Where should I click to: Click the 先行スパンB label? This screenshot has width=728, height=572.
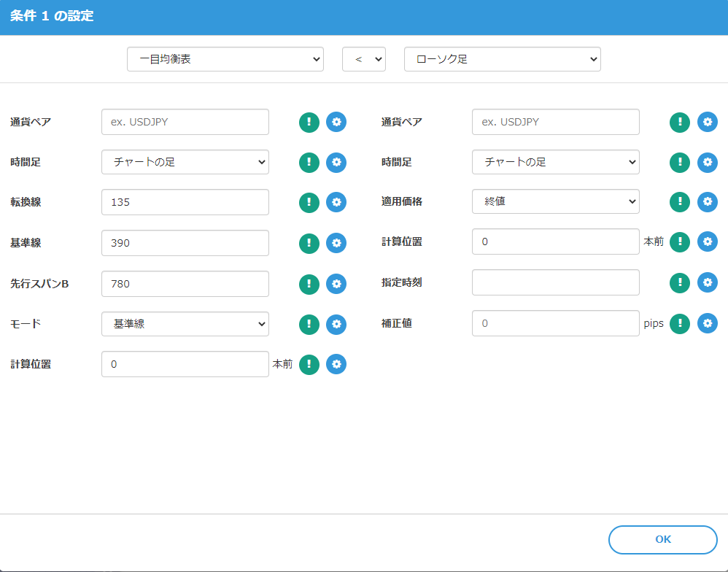[39, 284]
